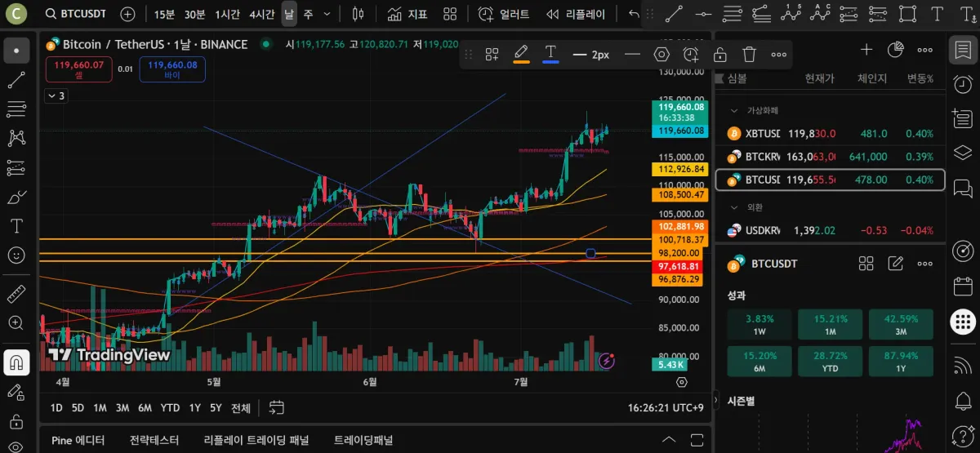The image size is (980, 453).
Task: Expand the collapsed indicator legend showing 3
Action: [x=56, y=96]
